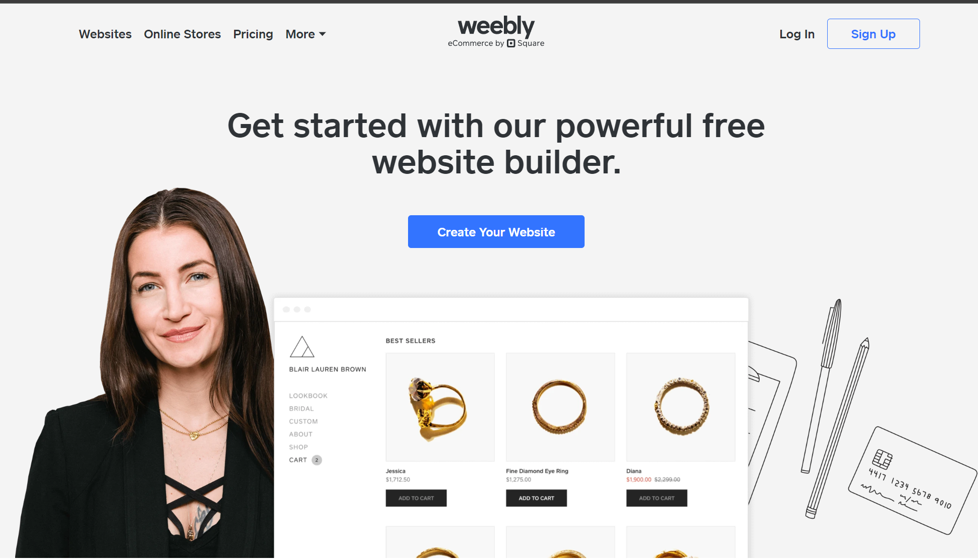The width and height of the screenshot is (978, 560).
Task: Select the Online Stores menu item
Action: pos(182,34)
